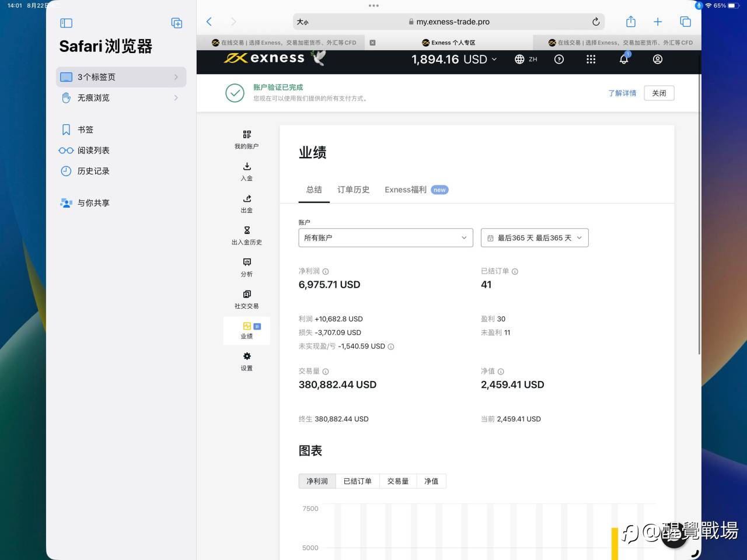
Task: Open 出金 withdrawal page
Action: click(x=247, y=204)
